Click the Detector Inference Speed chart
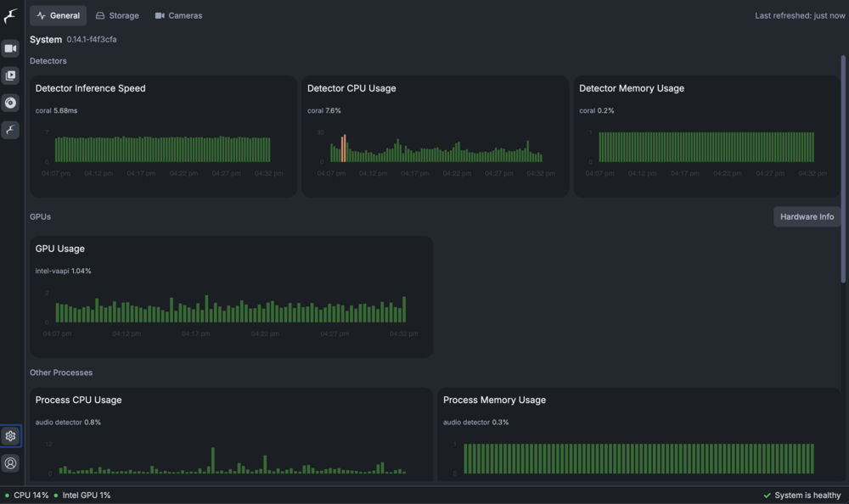This screenshot has width=849, height=504. point(162,148)
